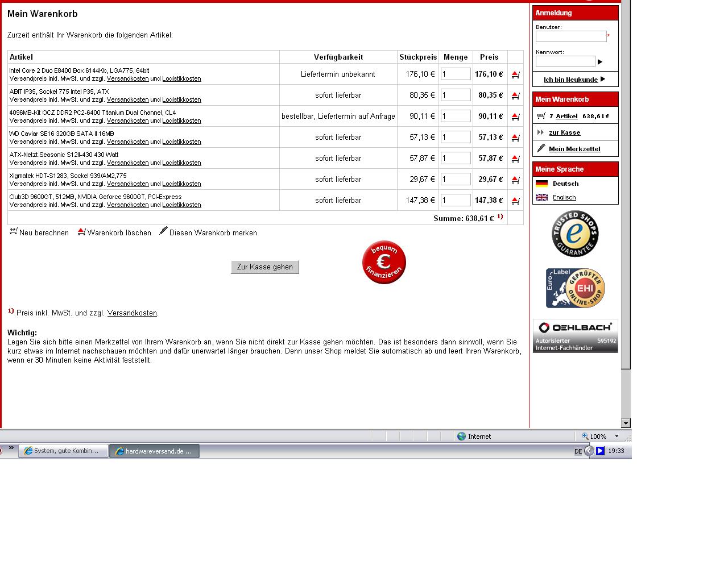This screenshot has width=728, height=582.
Task: Click the cart icon in Mein Warenkorb sidebar
Action: pyautogui.click(x=541, y=116)
